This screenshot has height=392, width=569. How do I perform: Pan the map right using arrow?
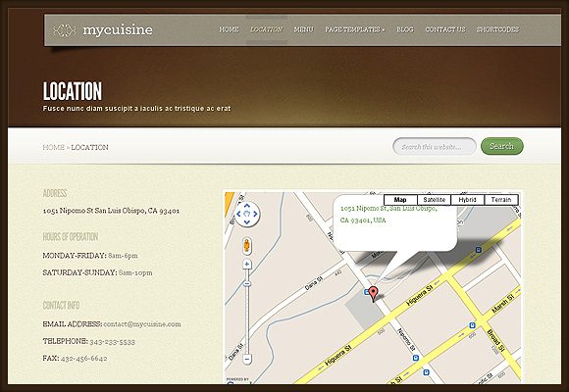click(x=255, y=214)
